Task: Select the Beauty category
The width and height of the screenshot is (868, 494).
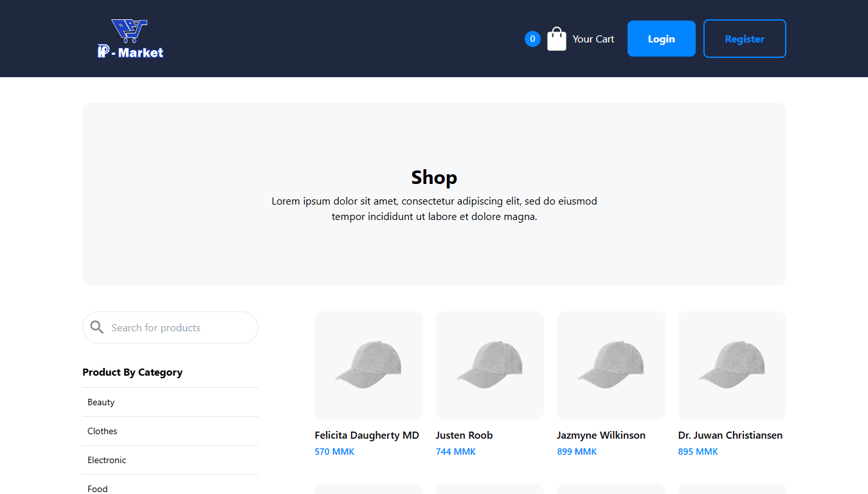Action: pyautogui.click(x=101, y=402)
